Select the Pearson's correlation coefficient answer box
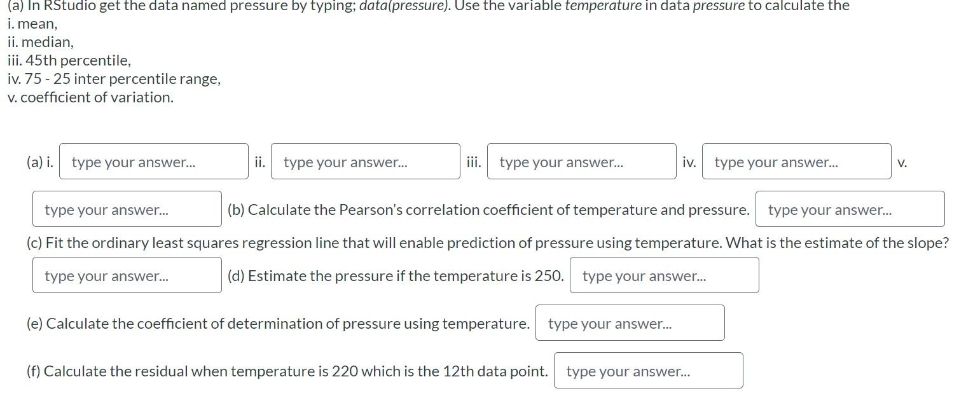 pyautogui.click(x=849, y=209)
